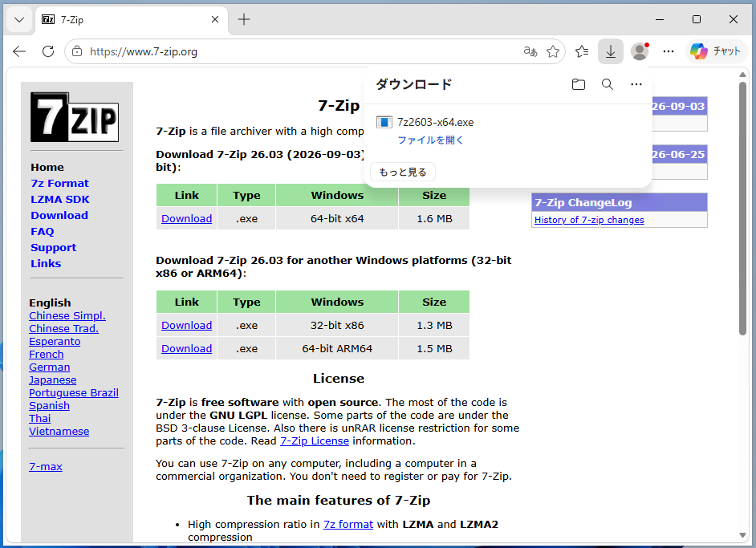
Task: Open the Copilot chat button
Action: click(716, 51)
